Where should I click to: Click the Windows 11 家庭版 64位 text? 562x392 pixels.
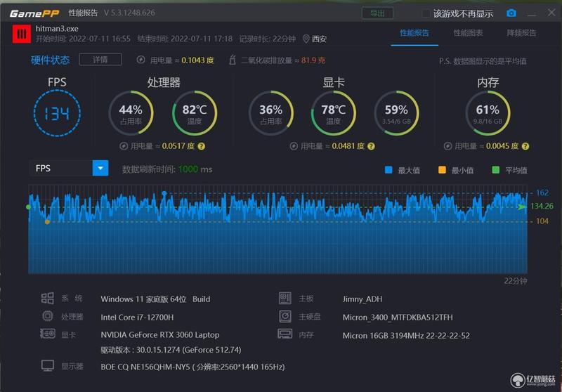pyautogui.click(x=143, y=299)
